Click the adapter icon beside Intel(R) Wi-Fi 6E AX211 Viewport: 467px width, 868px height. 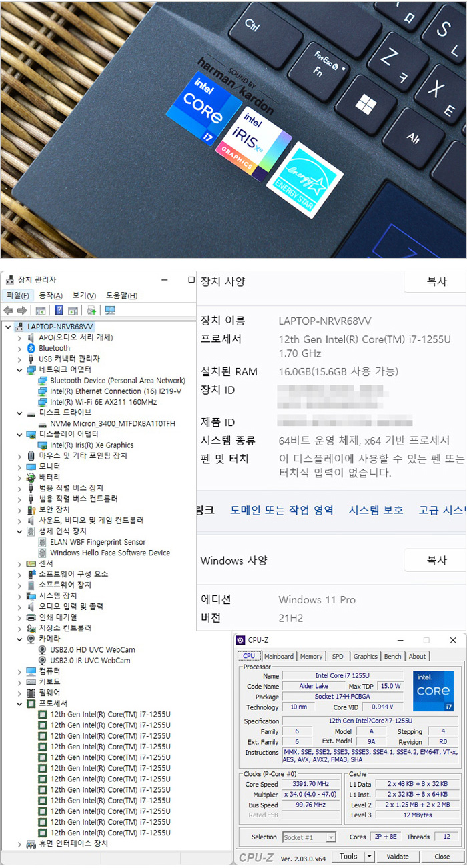pos(43,402)
